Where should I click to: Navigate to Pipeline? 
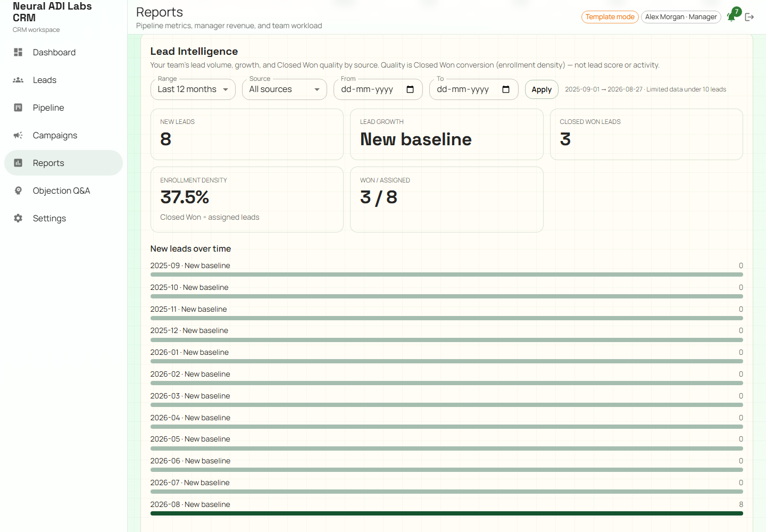pyautogui.click(x=63, y=107)
